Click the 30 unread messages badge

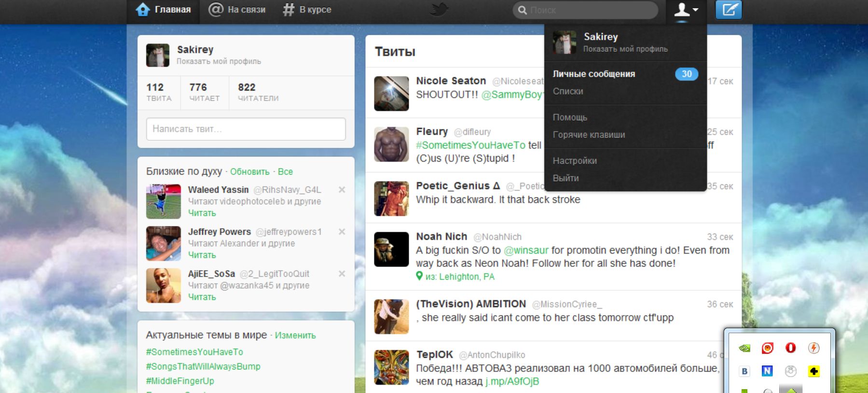pyautogui.click(x=687, y=74)
